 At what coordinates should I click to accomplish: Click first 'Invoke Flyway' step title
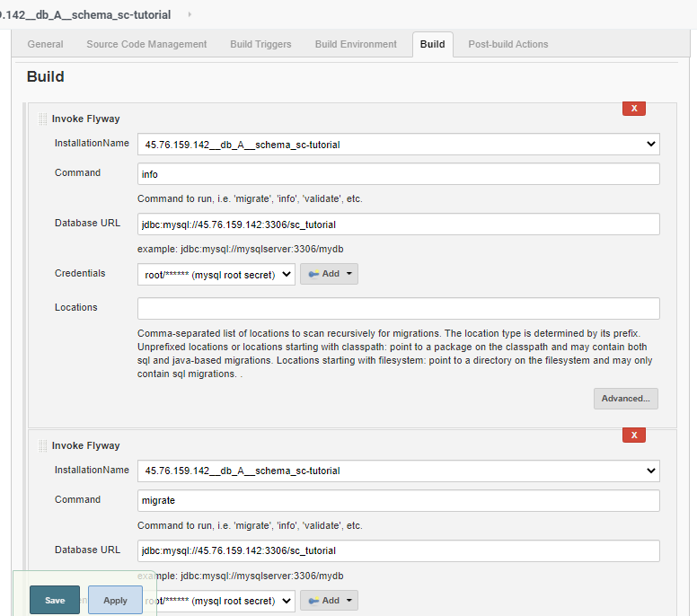click(86, 119)
